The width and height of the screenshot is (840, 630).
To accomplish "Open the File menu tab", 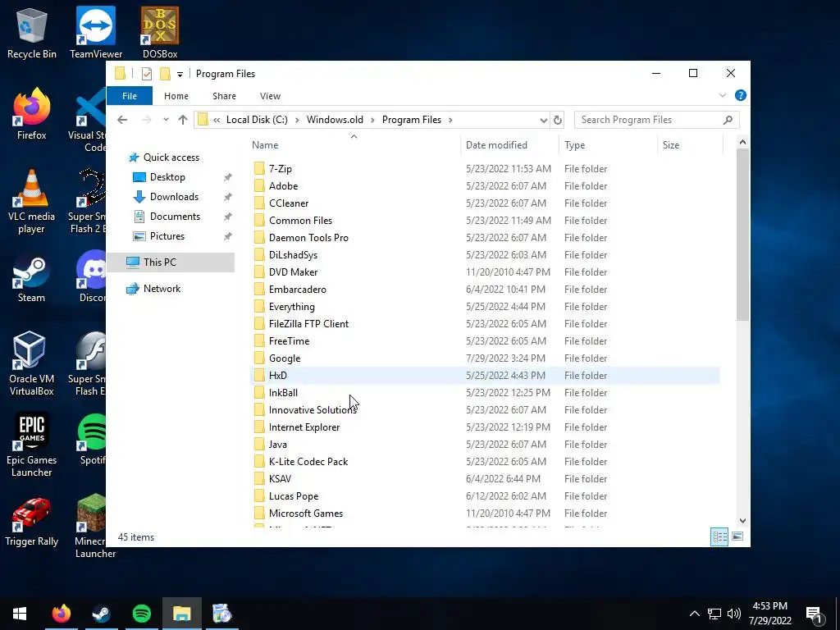I will point(130,96).
